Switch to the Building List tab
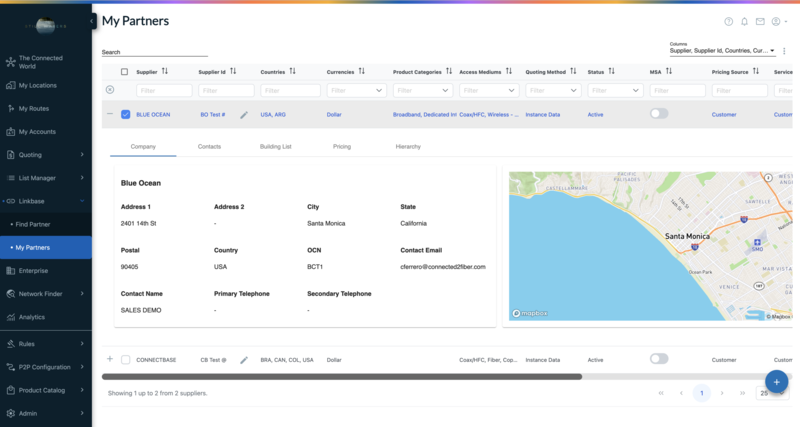Screen dimensions: 800x427 coord(276,146)
